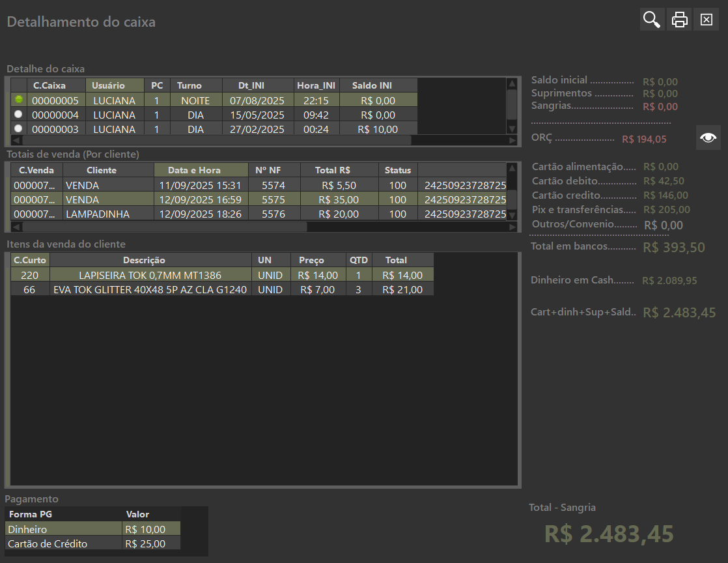Open the search tool in the top toolbar
The image size is (728, 563).
(x=651, y=19)
